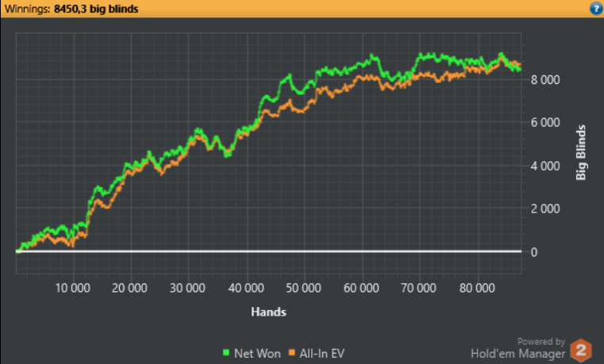Click the Big Blinds y-axis title
This screenshot has height=364, width=604.
pyautogui.click(x=581, y=152)
